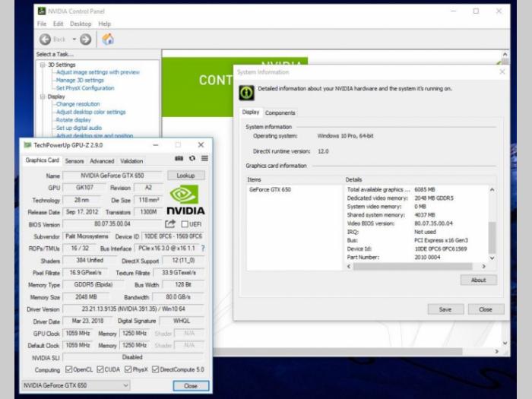Select the Display tab in System Information

click(x=251, y=112)
